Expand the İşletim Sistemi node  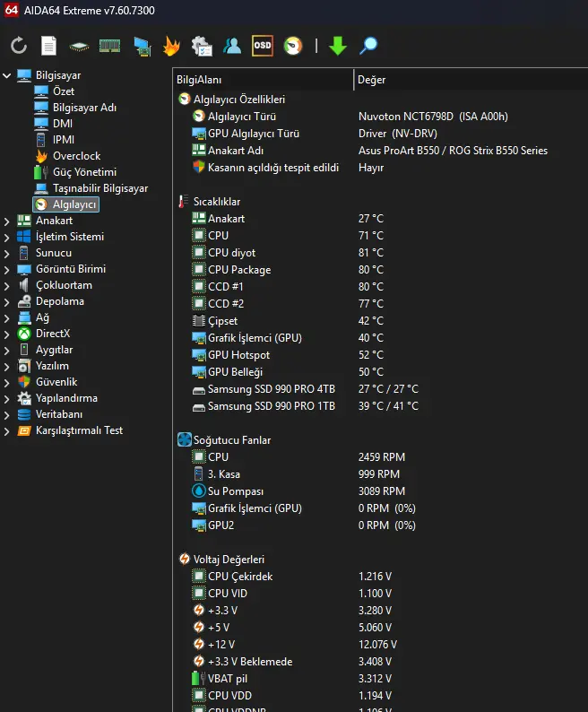pyautogui.click(x=7, y=237)
